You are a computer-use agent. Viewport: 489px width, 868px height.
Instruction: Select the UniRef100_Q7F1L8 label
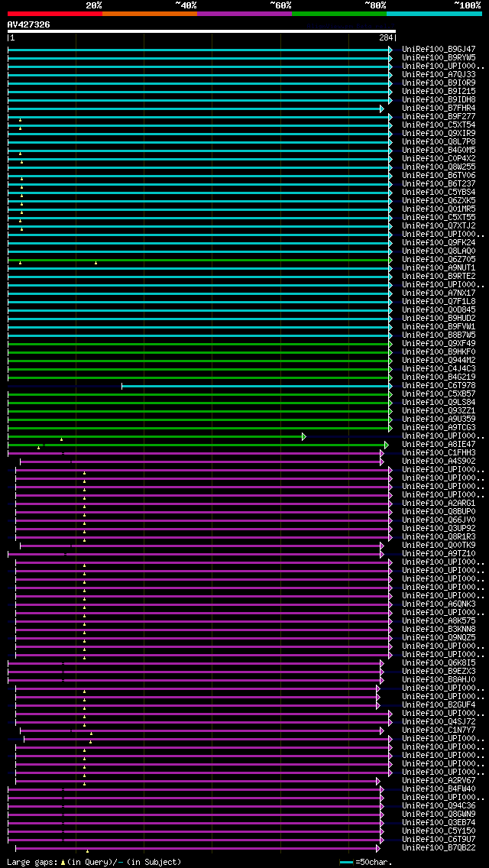point(439,301)
